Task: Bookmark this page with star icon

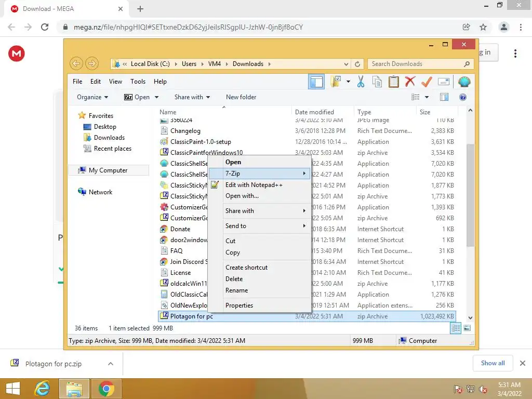Action: [483, 27]
